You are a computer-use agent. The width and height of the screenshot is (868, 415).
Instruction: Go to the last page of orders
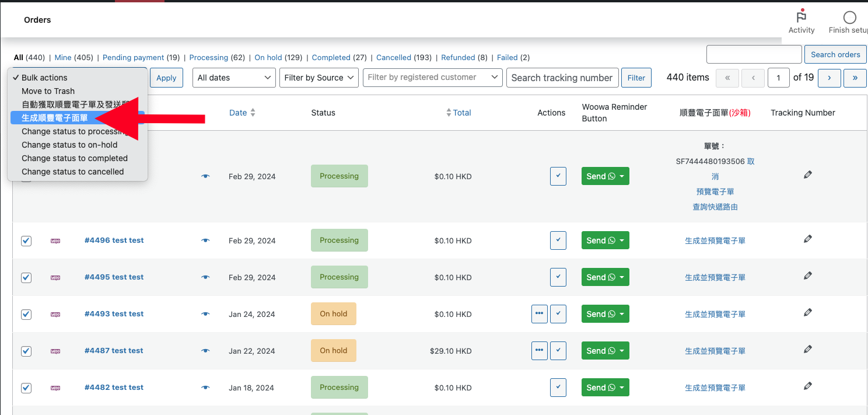(x=855, y=78)
